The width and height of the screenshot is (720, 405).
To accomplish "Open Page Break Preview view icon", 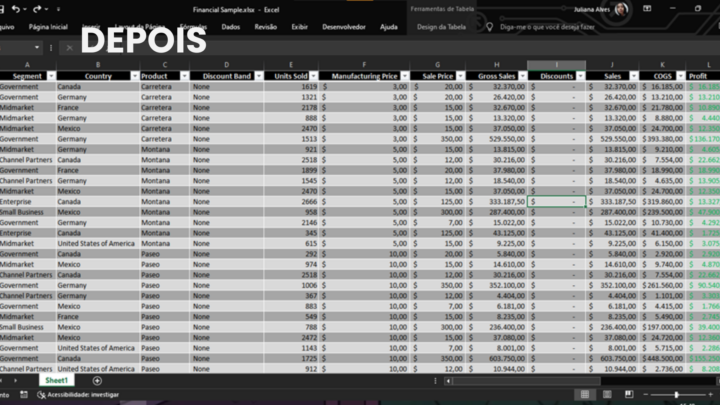I will click(629, 394).
